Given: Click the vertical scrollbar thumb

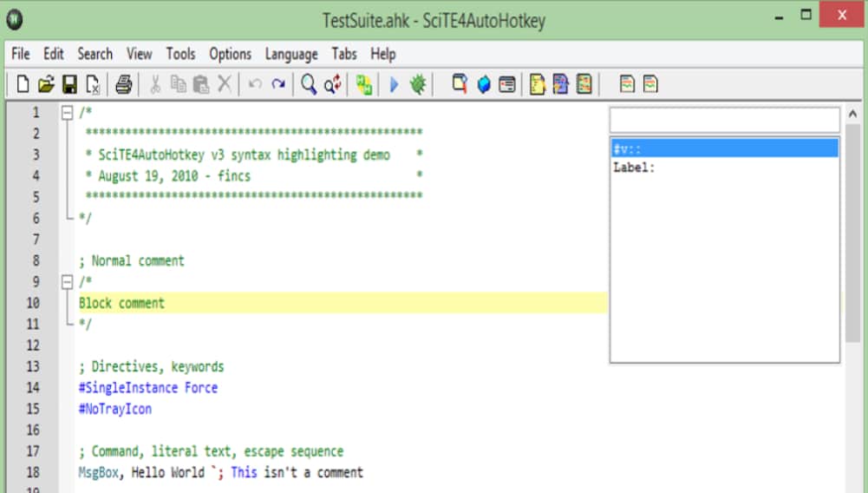Looking at the screenshot, I should click(852, 233).
